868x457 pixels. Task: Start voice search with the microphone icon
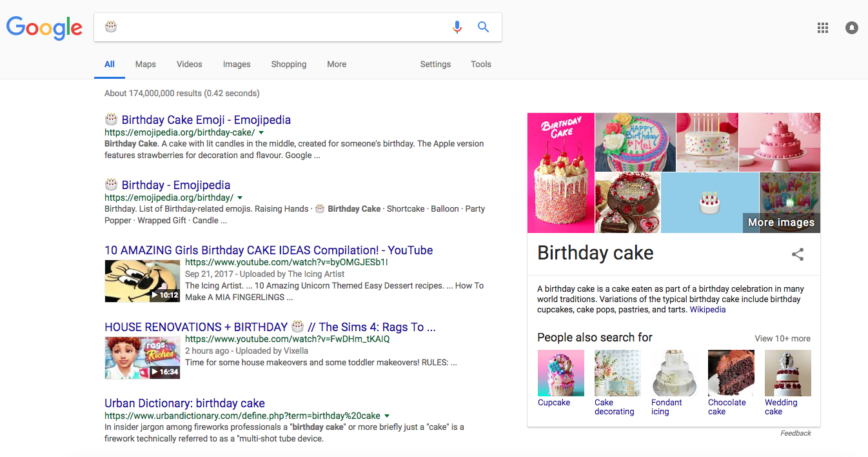point(457,27)
